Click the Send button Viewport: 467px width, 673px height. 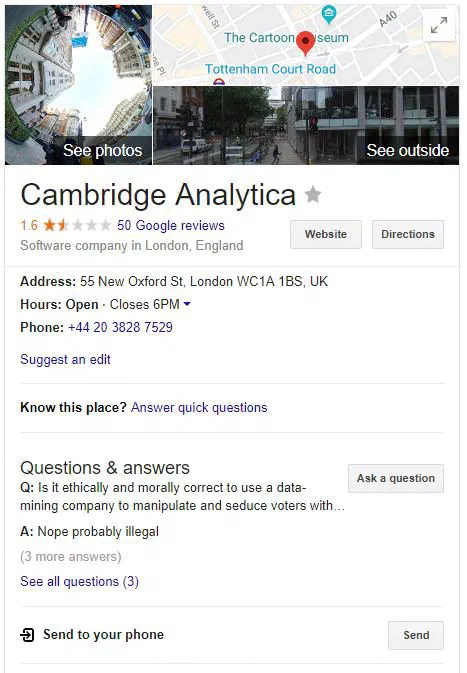click(x=416, y=635)
